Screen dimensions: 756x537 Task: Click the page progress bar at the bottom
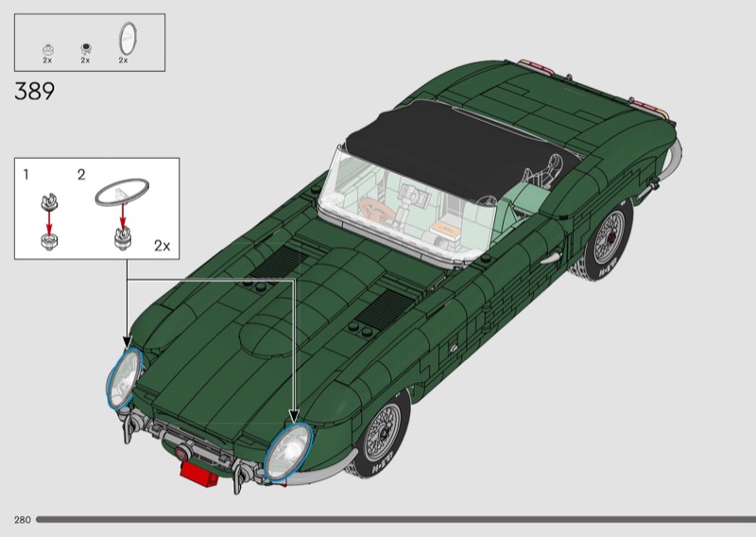point(396,520)
